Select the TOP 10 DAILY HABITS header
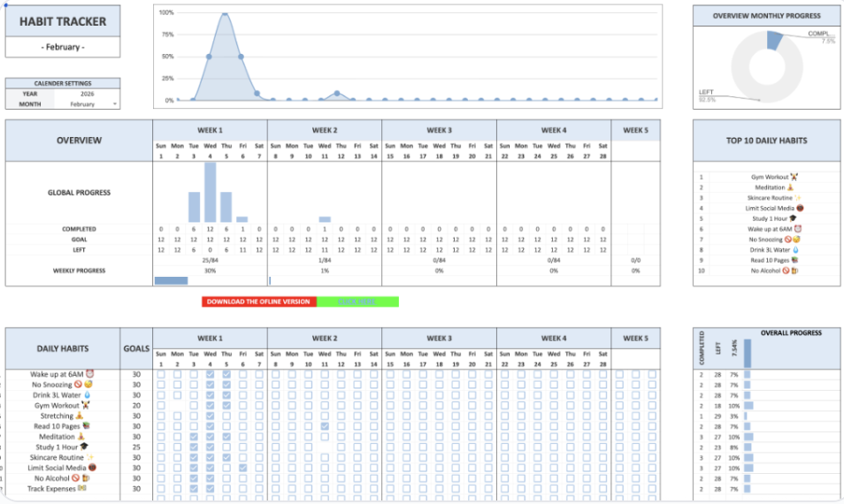The height and width of the screenshot is (504, 844). point(766,141)
